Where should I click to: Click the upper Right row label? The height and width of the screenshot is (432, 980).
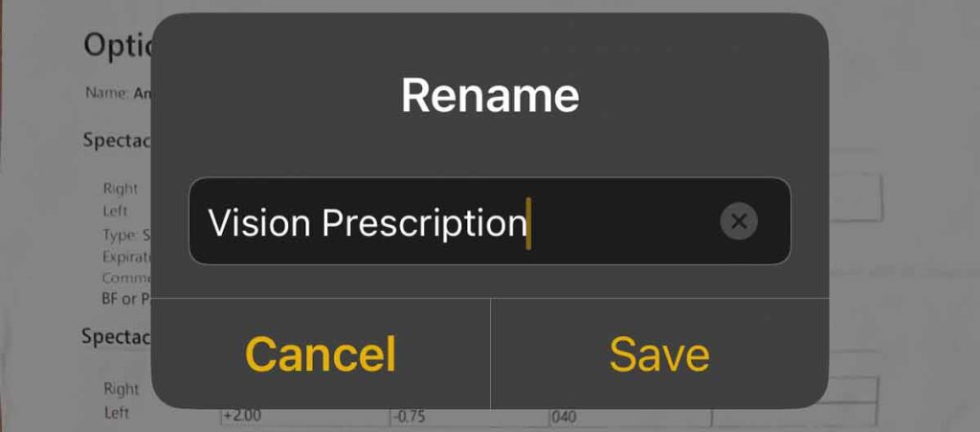(x=121, y=189)
